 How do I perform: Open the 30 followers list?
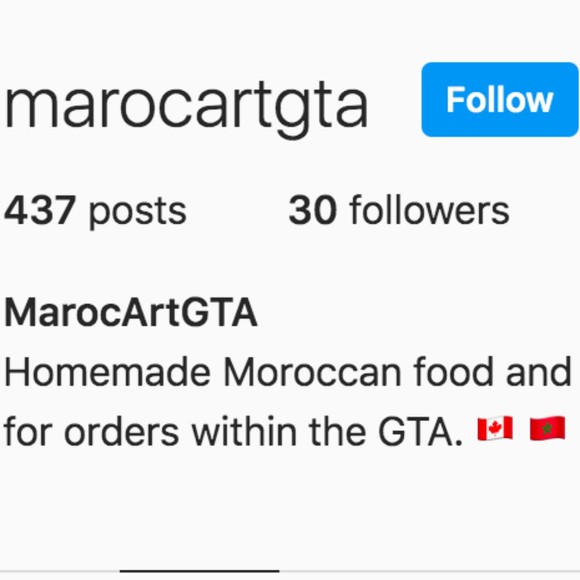point(399,210)
